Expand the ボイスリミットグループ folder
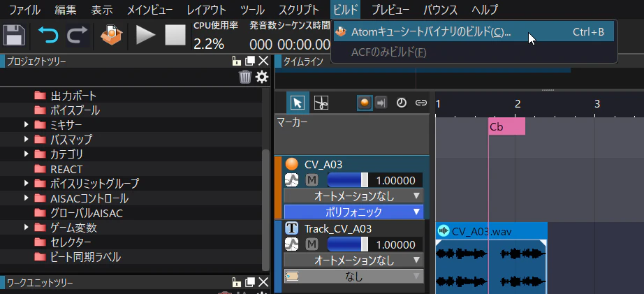The height and width of the screenshot is (294, 644). click(27, 183)
